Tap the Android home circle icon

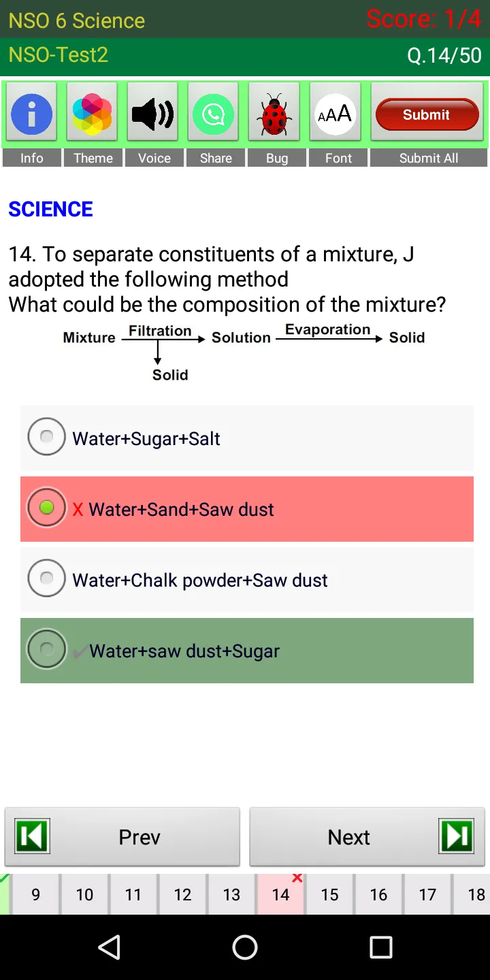pyautogui.click(x=245, y=947)
